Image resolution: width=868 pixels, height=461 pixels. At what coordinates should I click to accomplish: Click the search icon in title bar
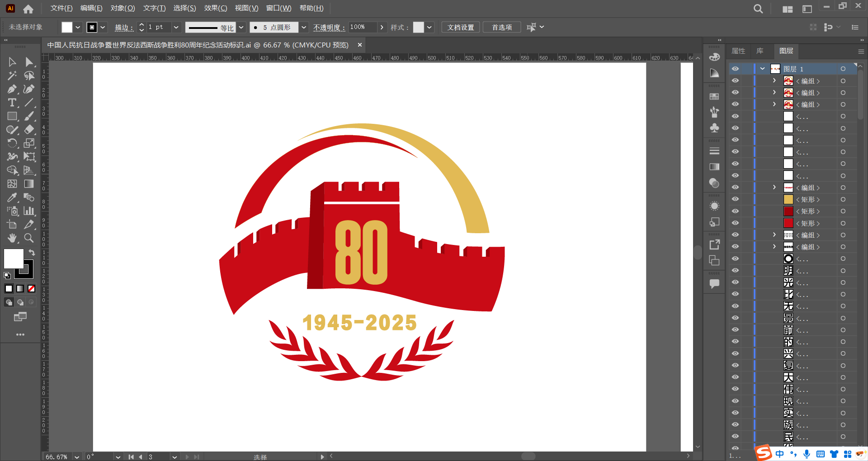tap(758, 9)
